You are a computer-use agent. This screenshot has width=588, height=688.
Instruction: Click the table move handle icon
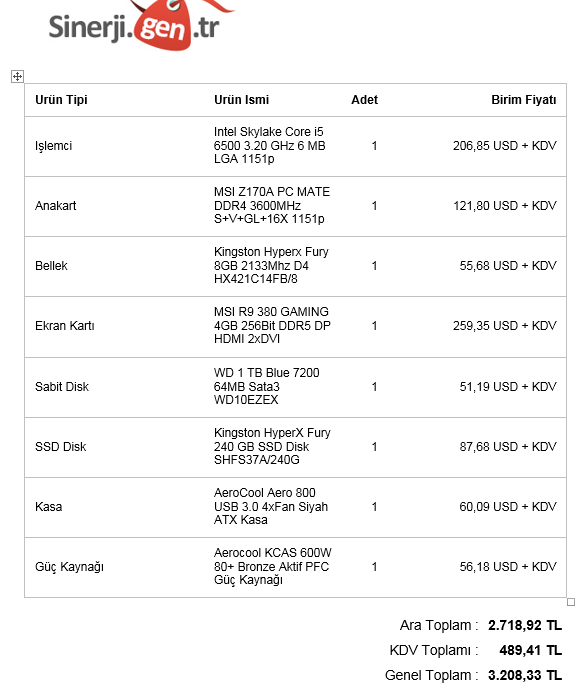click(17, 77)
